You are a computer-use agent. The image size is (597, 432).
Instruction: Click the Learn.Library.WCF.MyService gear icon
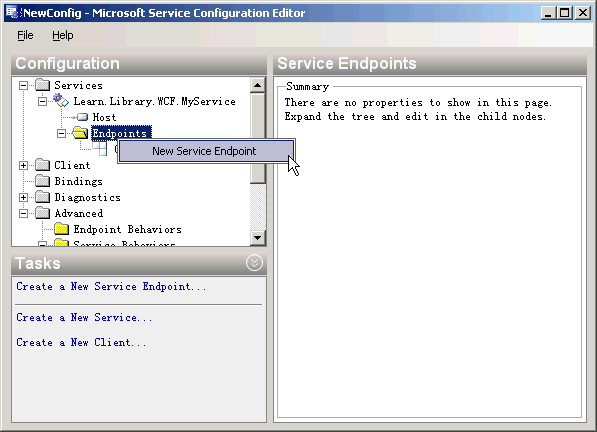coord(61,101)
